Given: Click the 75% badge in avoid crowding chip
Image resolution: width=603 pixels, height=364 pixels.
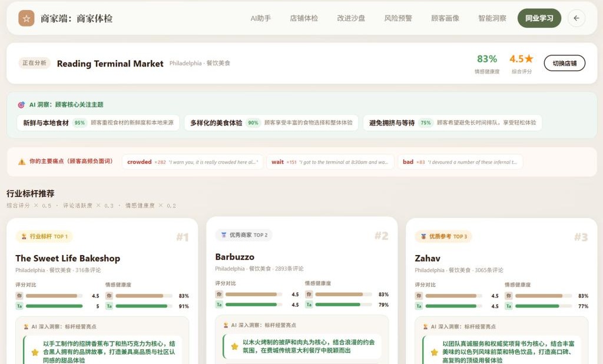Looking at the screenshot, I should pyautogui.click(x=426, y=123).
